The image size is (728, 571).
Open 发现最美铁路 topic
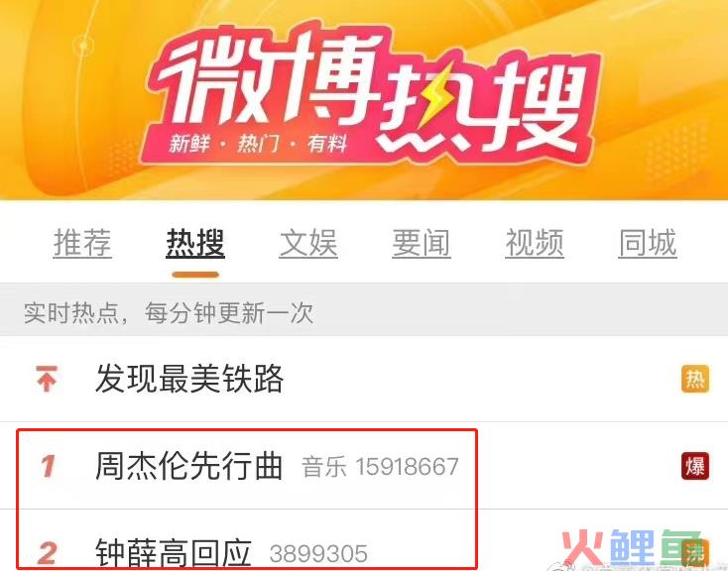[189, 379]
